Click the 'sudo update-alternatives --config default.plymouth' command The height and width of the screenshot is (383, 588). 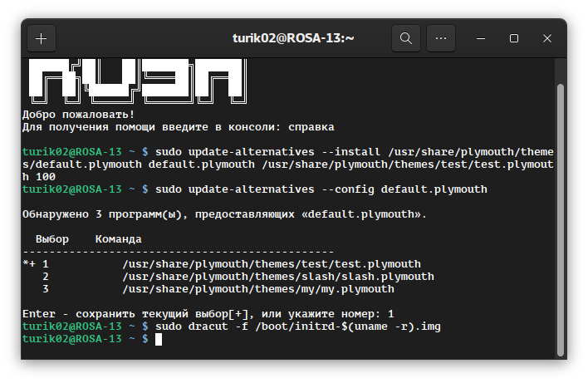tap(321, 189)
